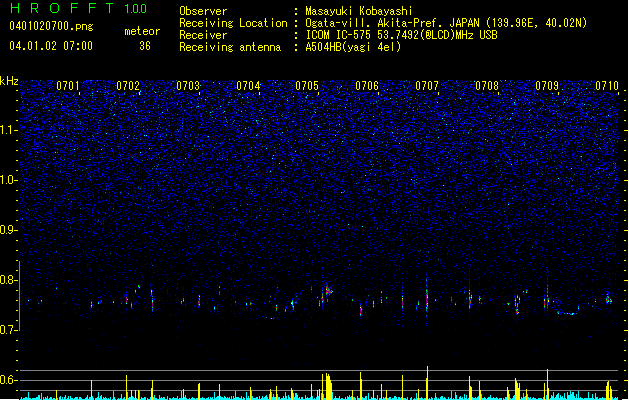Click time marker 0710
The width and height of the screenshot is (629, 400).
pyautogui.click(x=607, y=86)
